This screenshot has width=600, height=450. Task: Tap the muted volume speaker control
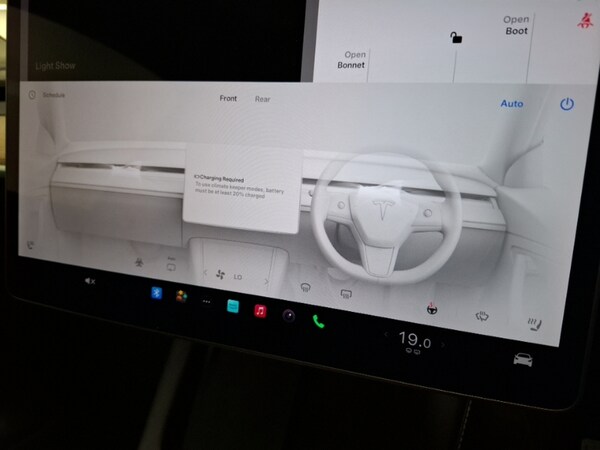[89, 282]
